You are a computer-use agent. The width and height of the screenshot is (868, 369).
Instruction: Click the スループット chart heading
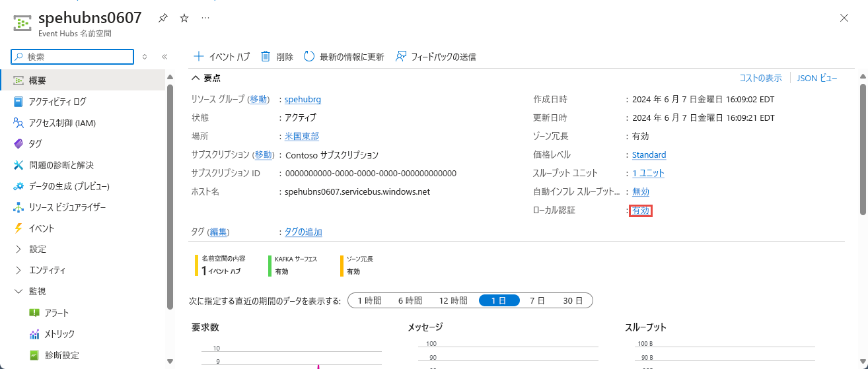(x=645, y=327)
